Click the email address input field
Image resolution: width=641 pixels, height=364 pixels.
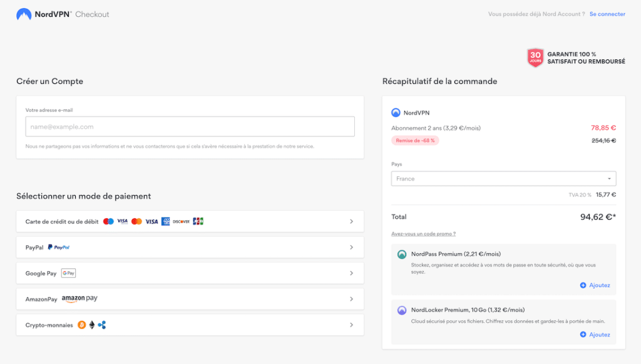click(x=190, y=127)
